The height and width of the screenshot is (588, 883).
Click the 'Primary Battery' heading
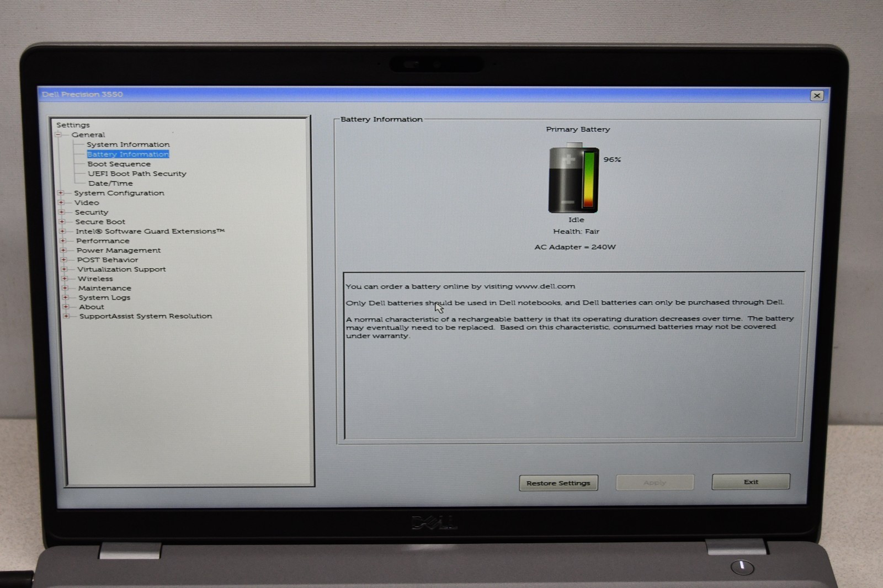(578, 129)
